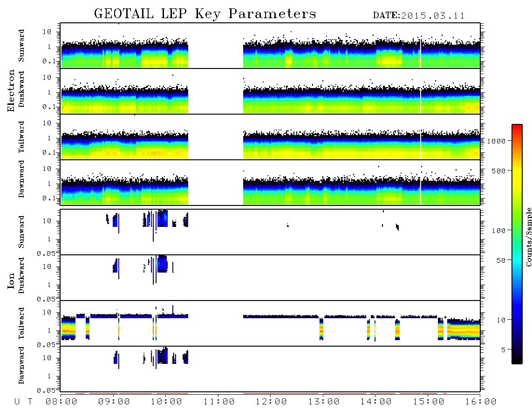This screenshot has height=410, width=532.
Task: Click the "500" color bar tick value
Action: tap(498, 171)
